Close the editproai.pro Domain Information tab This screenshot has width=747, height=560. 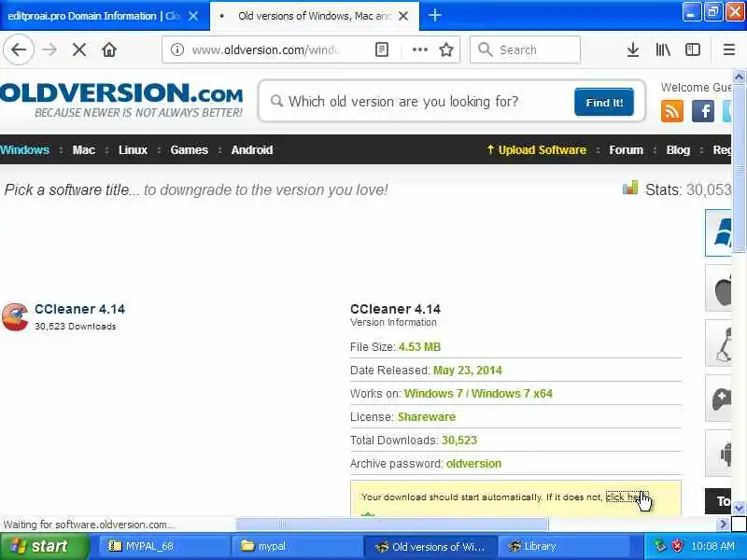tap(193, 16)
